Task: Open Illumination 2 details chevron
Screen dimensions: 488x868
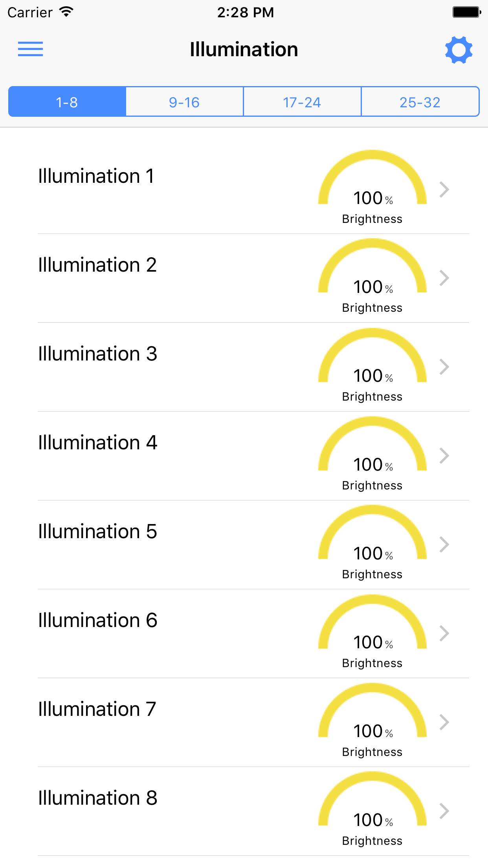Action: (x=444, y=278)
